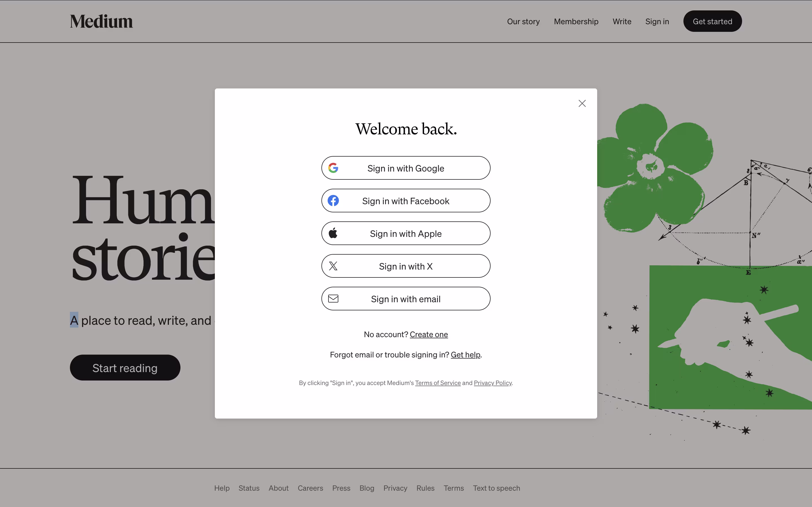Click the Facebook logo icon
The width and height of the screenshot is (812, 507).
pos(333,201)
